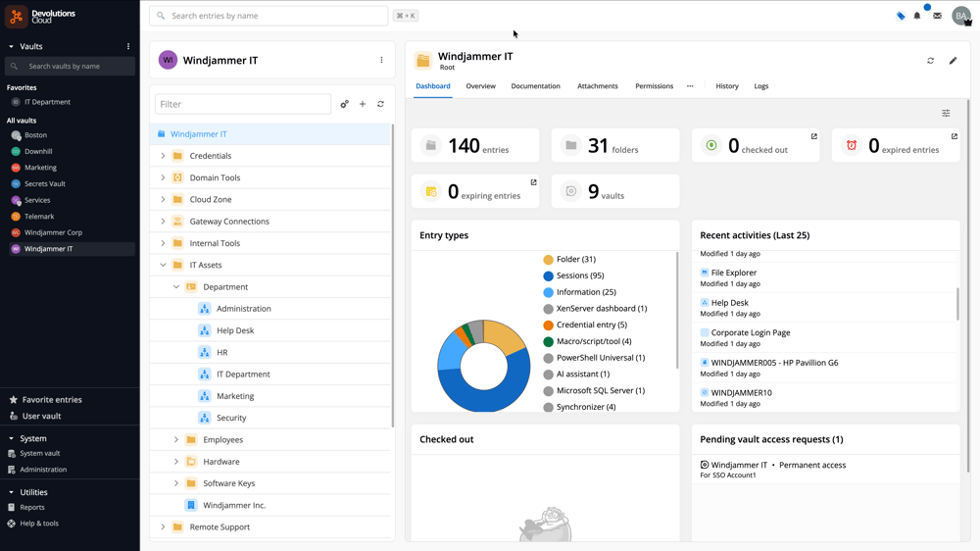Click the Sessions legend color dot

[x=548, y=275]
